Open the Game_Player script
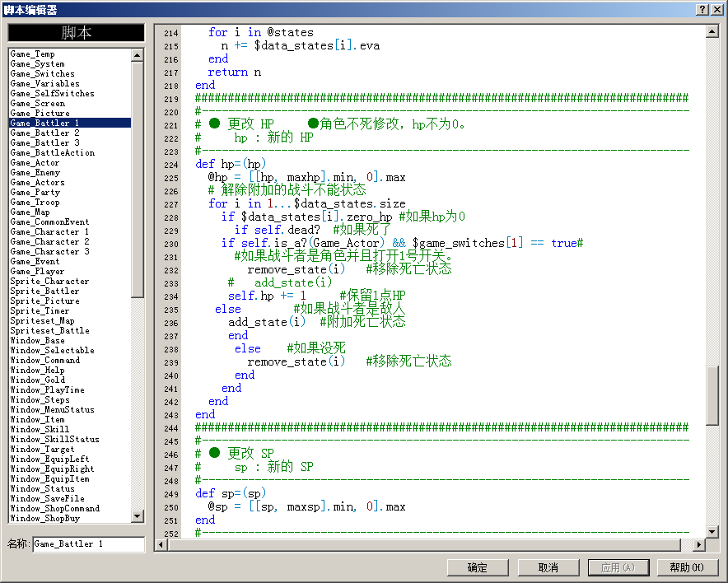728x583 pixels. point(70,271)
